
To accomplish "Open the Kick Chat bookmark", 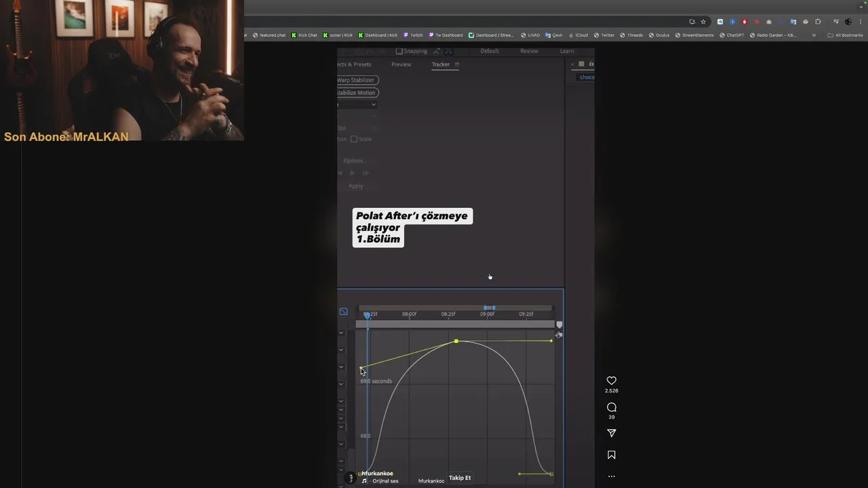I will click(x=304, y=35).
